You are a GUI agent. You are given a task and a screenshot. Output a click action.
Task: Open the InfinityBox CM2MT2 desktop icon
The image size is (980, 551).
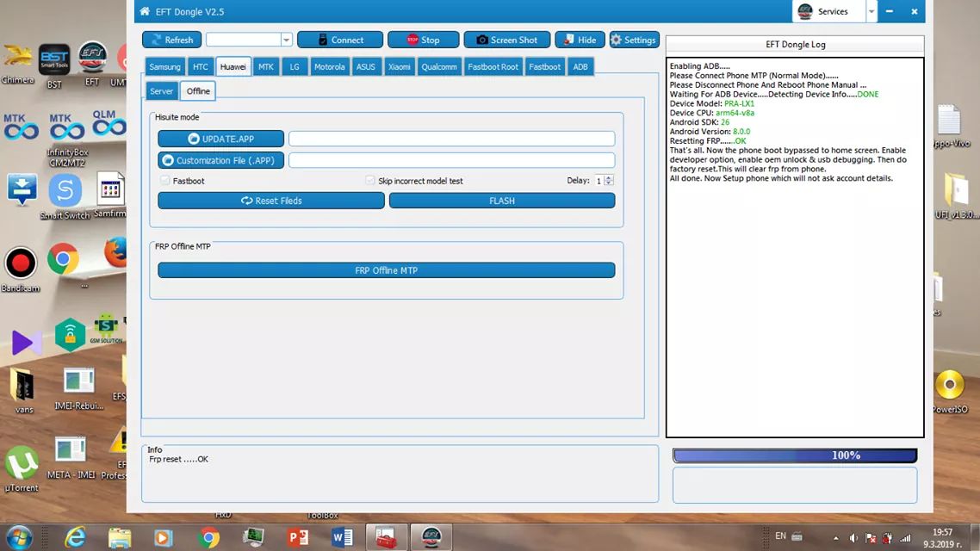[x=67, y=140]
